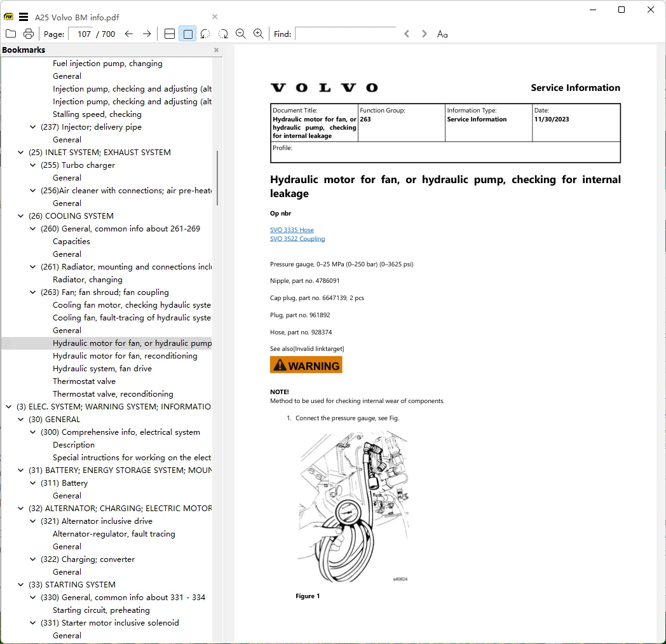Toggle match case option
Image resolution: width=666 pixels, height=644 pixels.
(x=442, y=34)
